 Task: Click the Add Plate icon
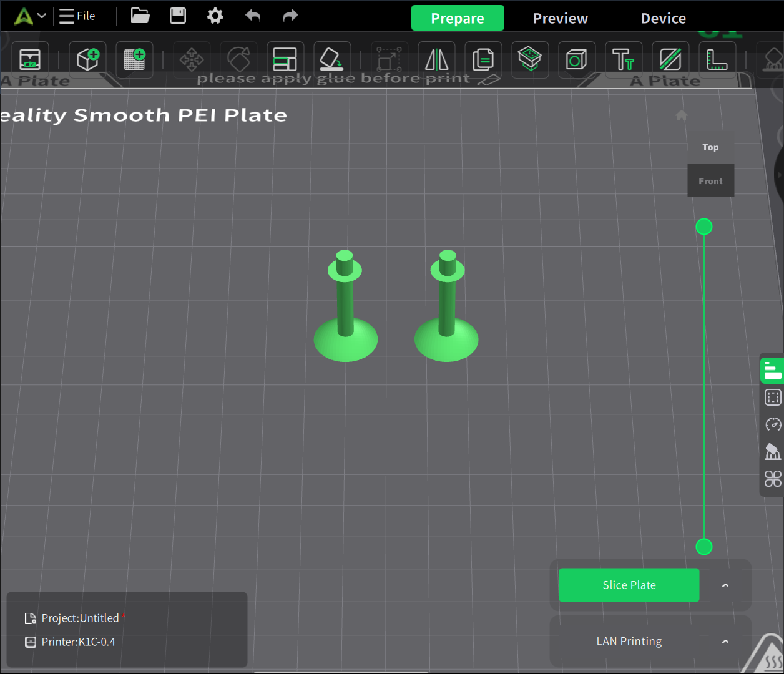point(134,60)
